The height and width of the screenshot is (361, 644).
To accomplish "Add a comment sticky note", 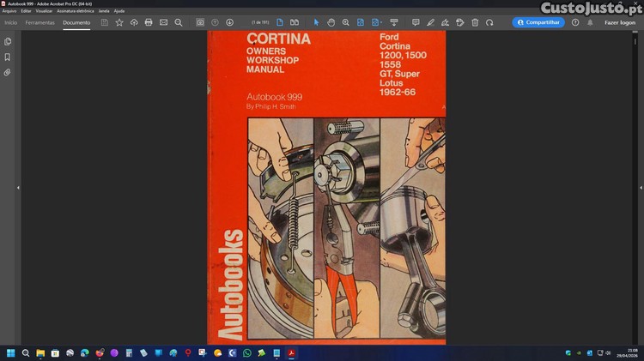I will (x=416, y=22).
